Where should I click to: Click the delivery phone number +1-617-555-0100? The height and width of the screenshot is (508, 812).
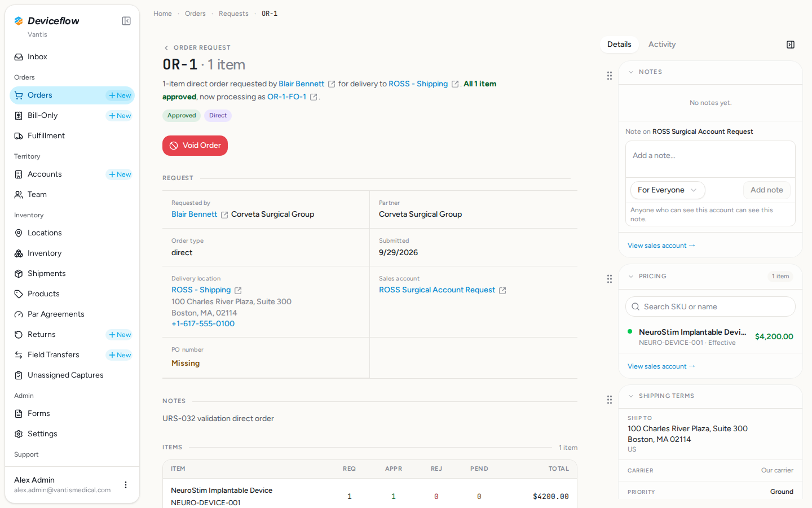tap(203, 324)
